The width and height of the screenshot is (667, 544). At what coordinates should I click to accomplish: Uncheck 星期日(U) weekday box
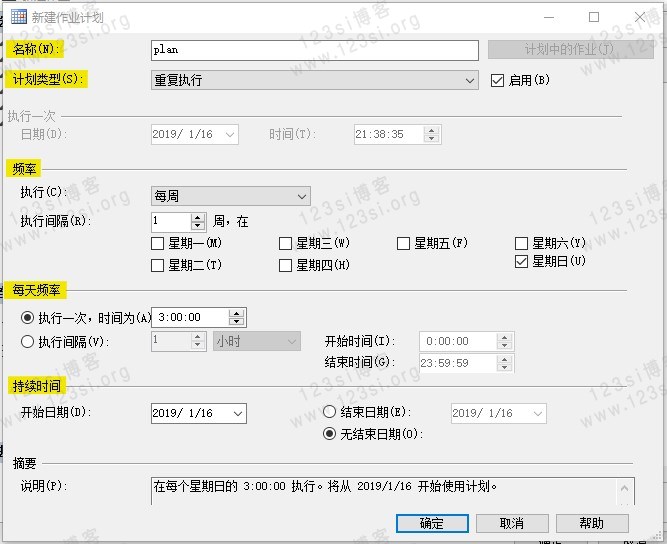(521, 261)
